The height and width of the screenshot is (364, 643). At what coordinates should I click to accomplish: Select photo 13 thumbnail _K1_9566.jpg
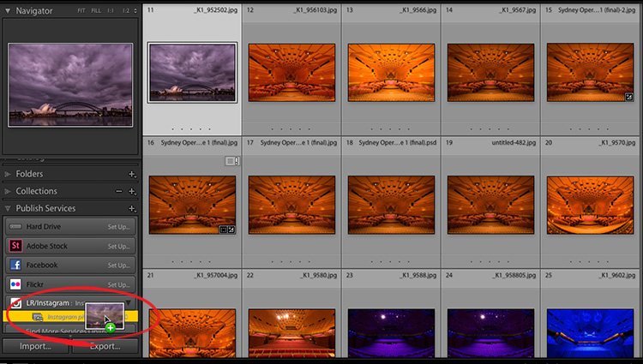(391, 73)
